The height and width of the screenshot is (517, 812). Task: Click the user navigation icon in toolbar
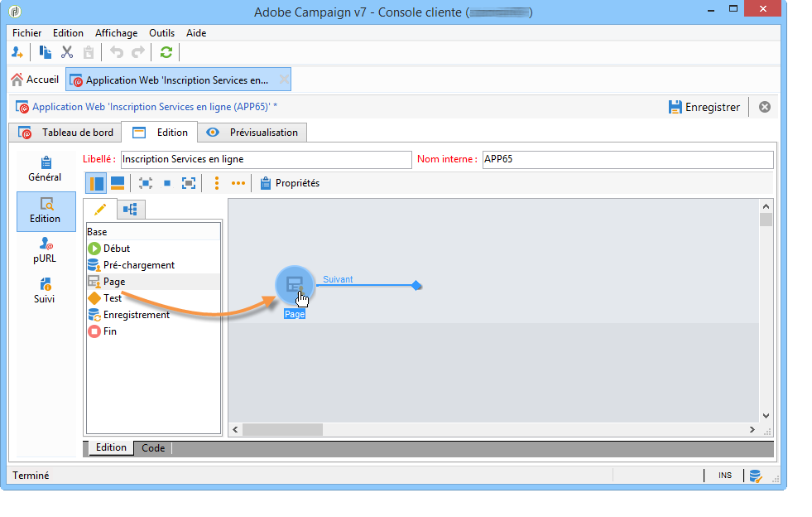point(17,52)
